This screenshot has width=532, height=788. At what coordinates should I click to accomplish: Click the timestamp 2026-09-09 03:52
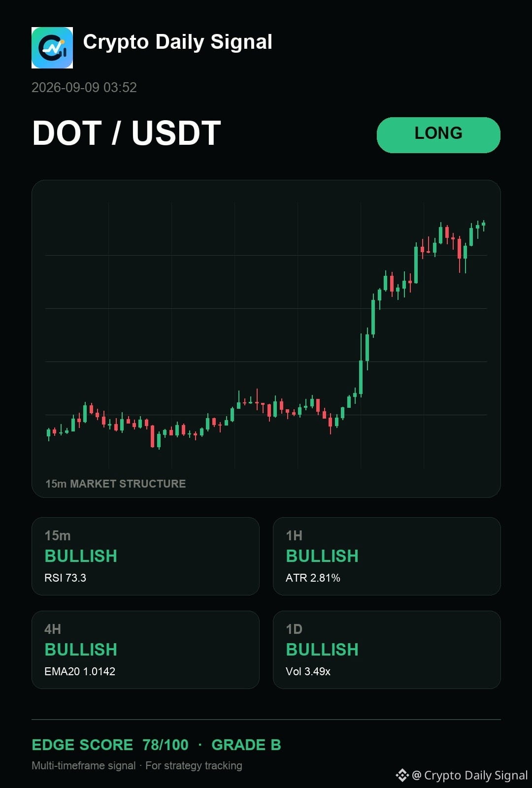pos(84,88)
